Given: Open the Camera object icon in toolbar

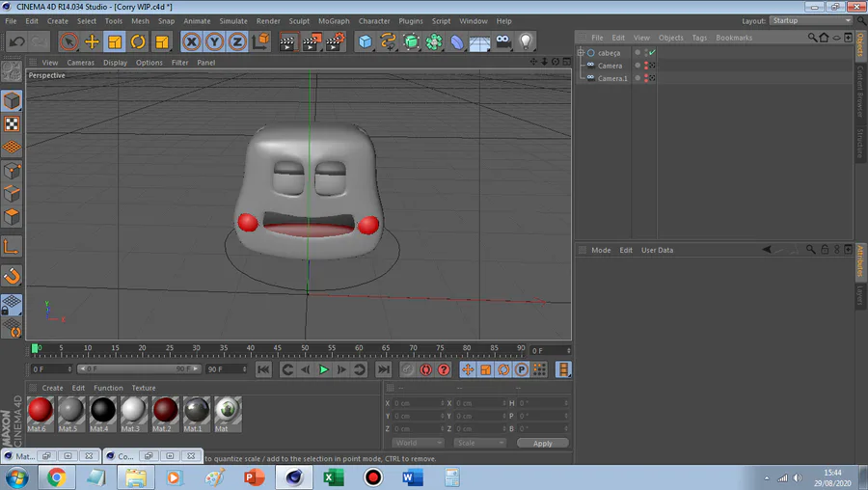Looking at the screenshot, I should click(503, 41).
